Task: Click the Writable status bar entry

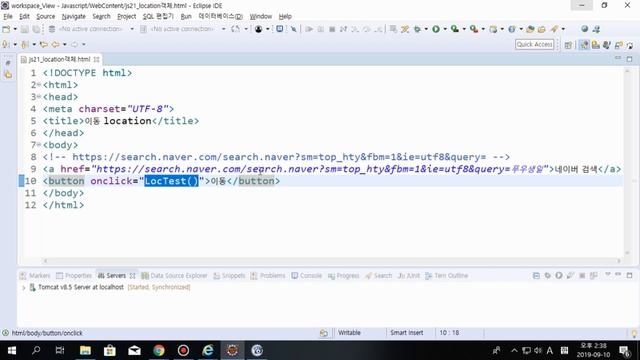Action: [x=349, y=333]
